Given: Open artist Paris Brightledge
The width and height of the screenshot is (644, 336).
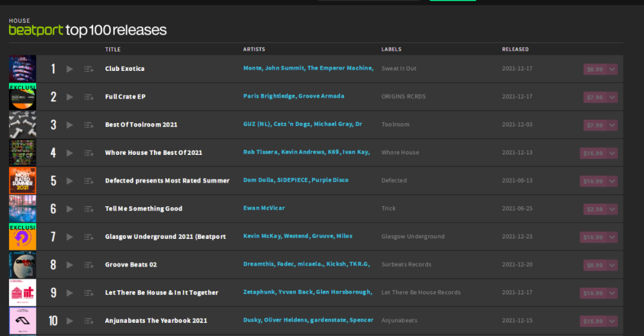Looking at the screenshot, I should tap(269, 96).
